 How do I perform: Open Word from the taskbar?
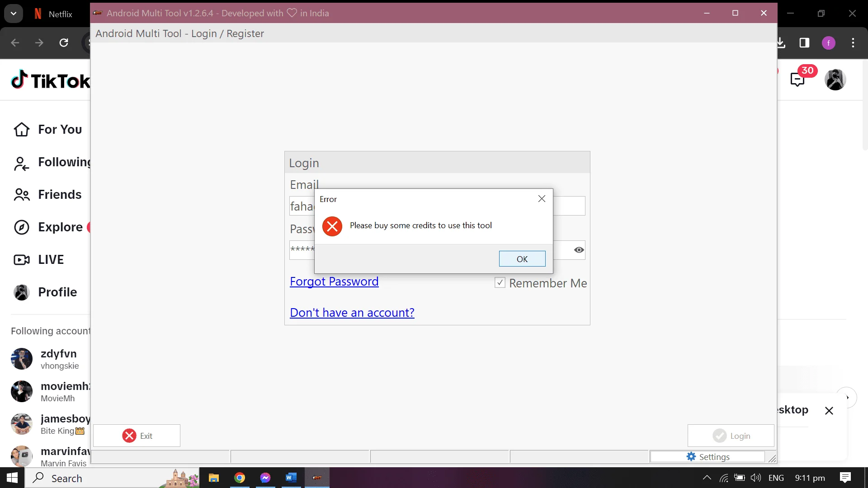click(x=291, y=478)
